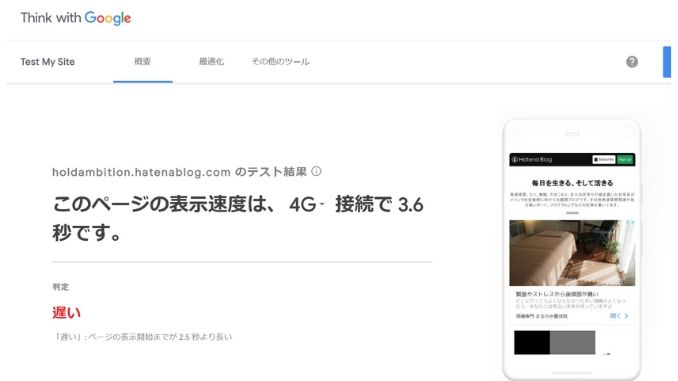
Task: Click the red 遅い rating text
Action: tap(67, 313)
